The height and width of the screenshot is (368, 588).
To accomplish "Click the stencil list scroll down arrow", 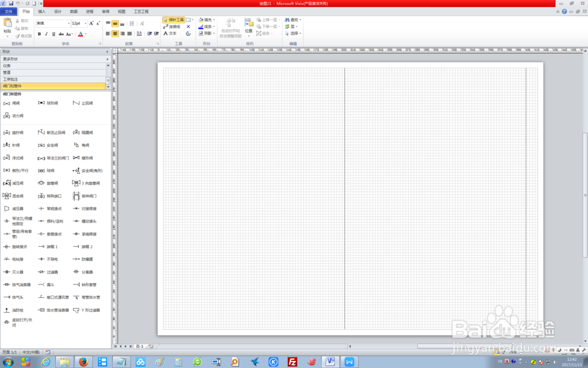I will [108, 87].
